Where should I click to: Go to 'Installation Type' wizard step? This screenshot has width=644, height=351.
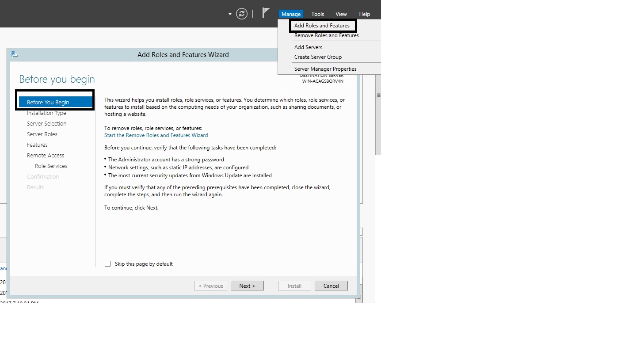coord(46,113)
